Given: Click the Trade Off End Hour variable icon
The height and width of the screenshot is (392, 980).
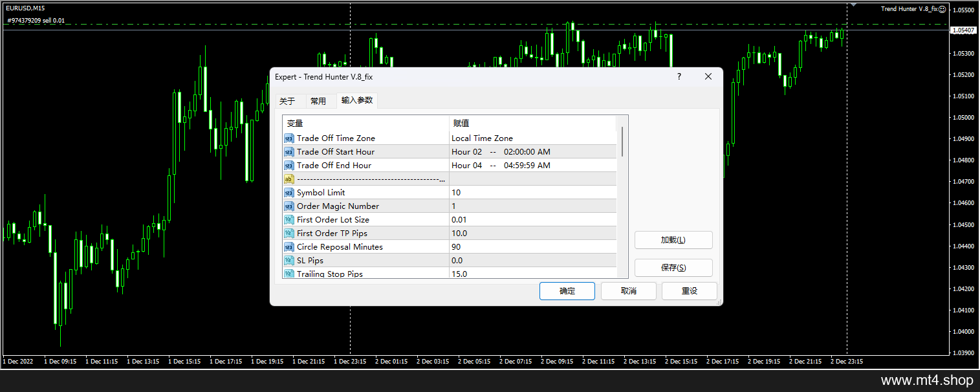Looking at the screenshot, I should pos(289,166).
